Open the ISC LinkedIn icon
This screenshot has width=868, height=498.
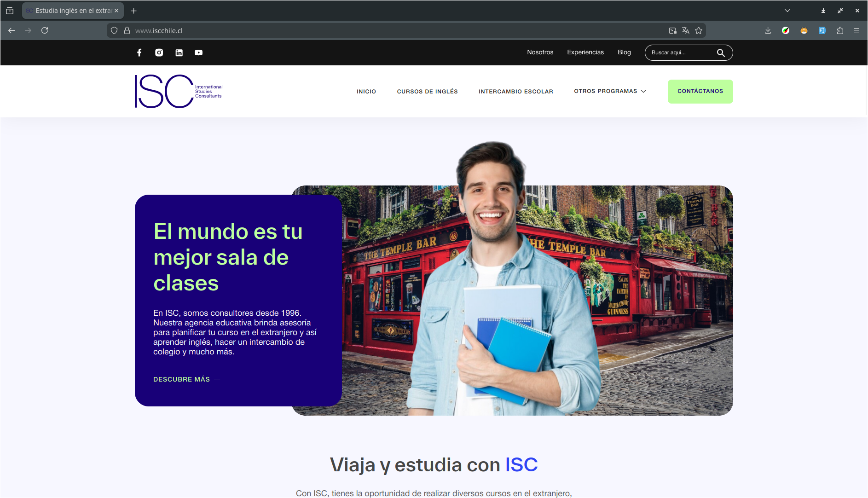coord(179,52)
